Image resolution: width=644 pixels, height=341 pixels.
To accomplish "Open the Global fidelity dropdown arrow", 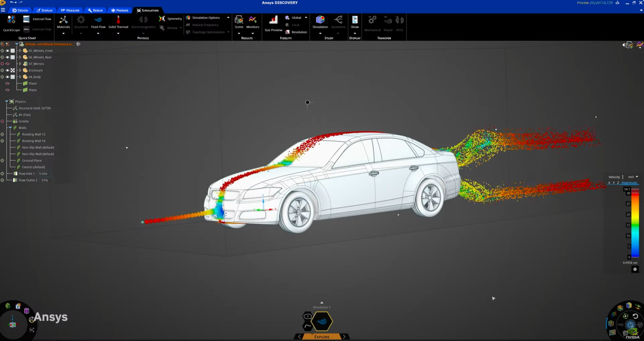I will click(306, 18).
